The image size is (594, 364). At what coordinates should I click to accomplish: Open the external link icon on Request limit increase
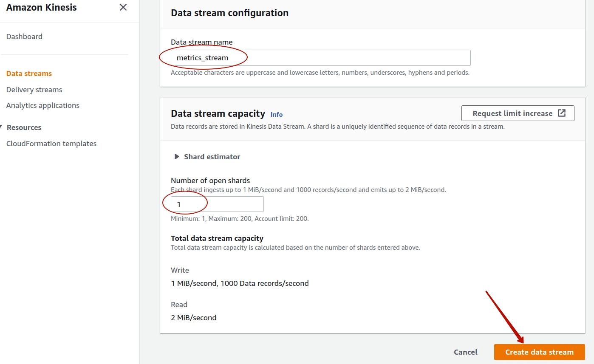562,113
